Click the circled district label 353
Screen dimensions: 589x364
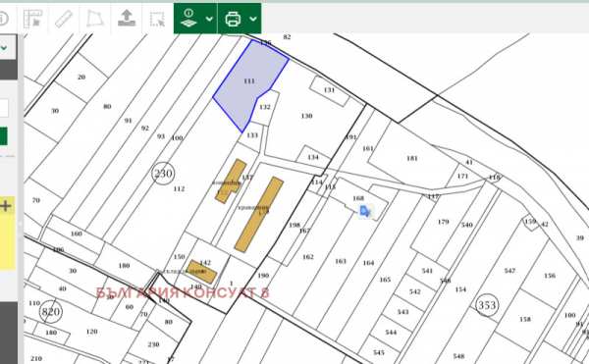(487, 305)
